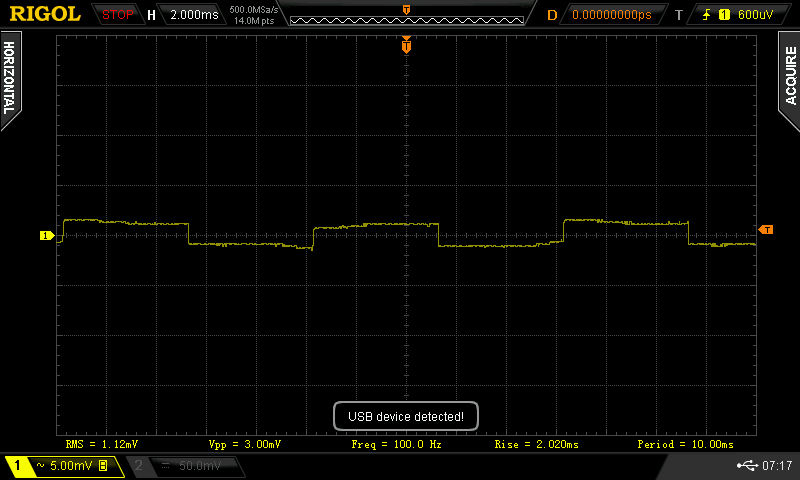
Task: Click the yellow channel 1 trigger source badge
Action: pos(724,15)
